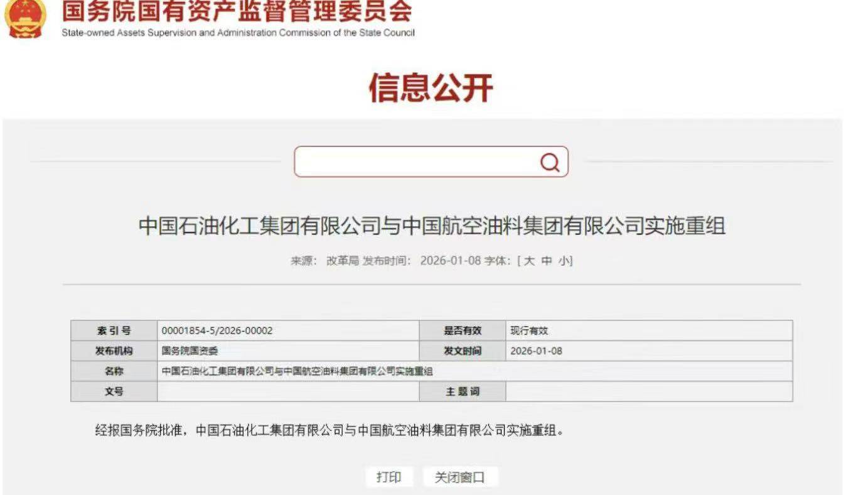
Task: Click the 索引号 label cell
Action: [114, 331]
